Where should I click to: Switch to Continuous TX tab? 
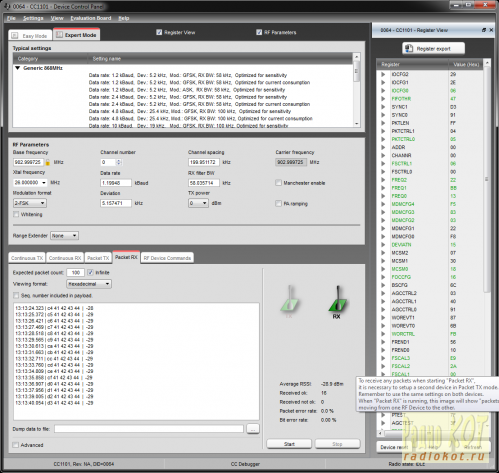(27, 258)
